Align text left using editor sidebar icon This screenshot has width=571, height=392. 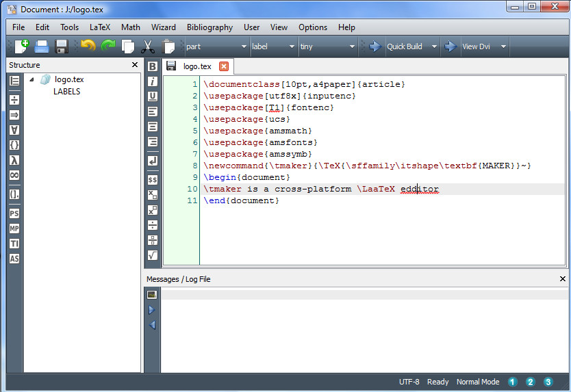(153, 112)
